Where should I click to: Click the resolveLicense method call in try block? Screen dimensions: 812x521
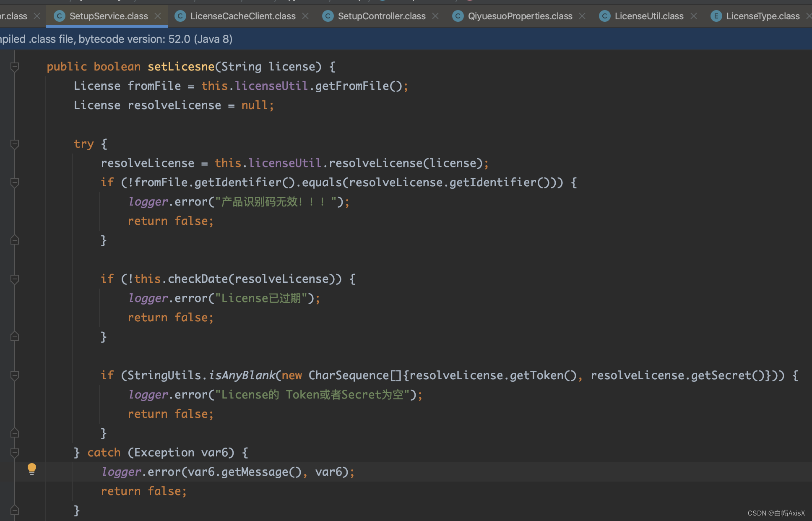click(x=375, y=163)
